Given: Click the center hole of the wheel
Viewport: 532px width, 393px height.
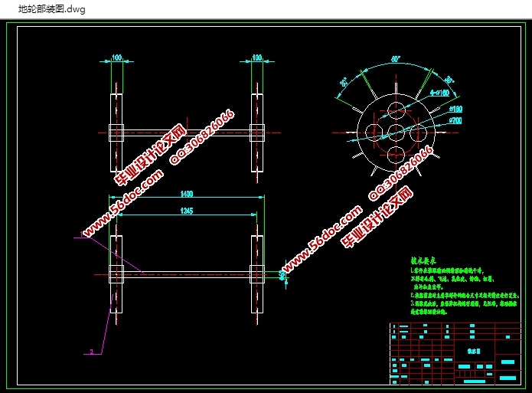Looking at the screenshot, I should [x=396, y=133].
